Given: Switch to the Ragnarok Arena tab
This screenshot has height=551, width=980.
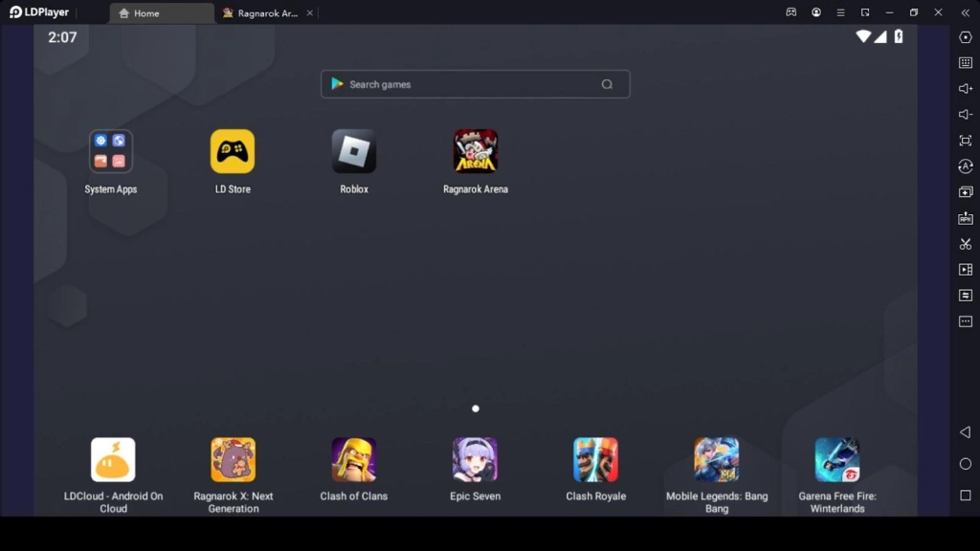Looking at the screenshot, I should click(263, 12).
